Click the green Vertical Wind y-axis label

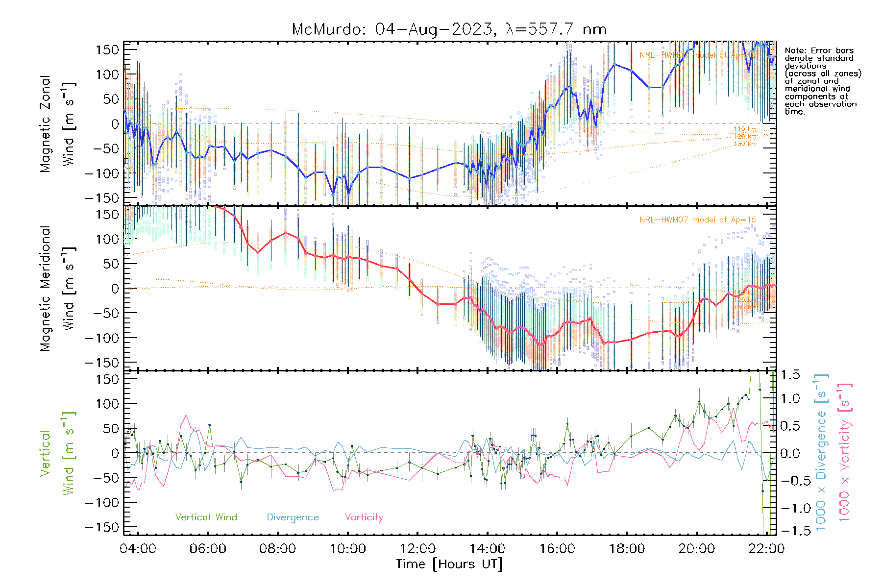click(x=57, y=453)
